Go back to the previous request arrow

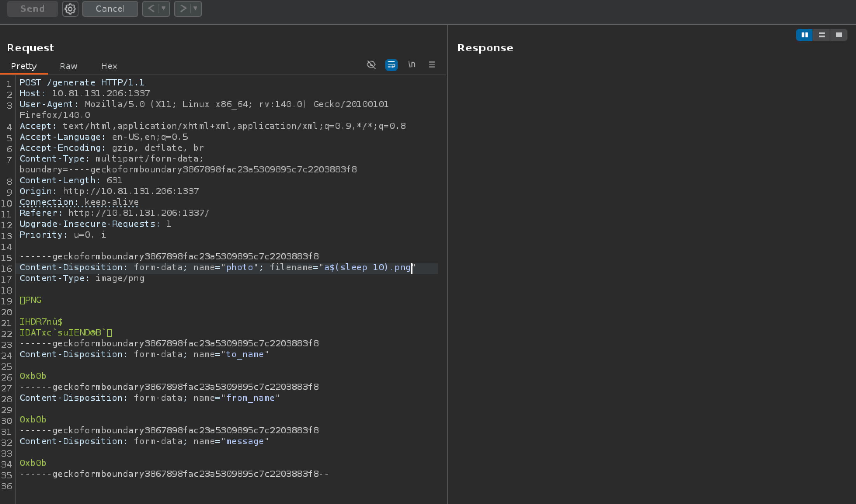151,9
